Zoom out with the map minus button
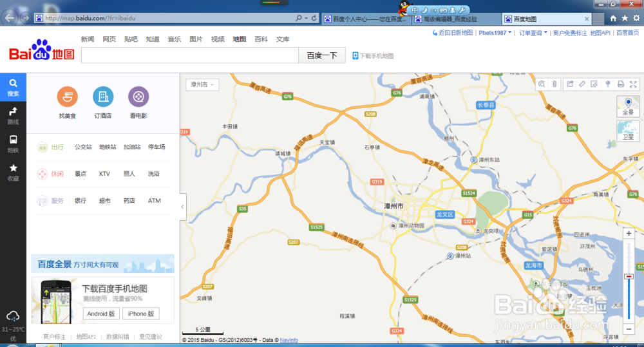644x347 pixels. [629, 329]
